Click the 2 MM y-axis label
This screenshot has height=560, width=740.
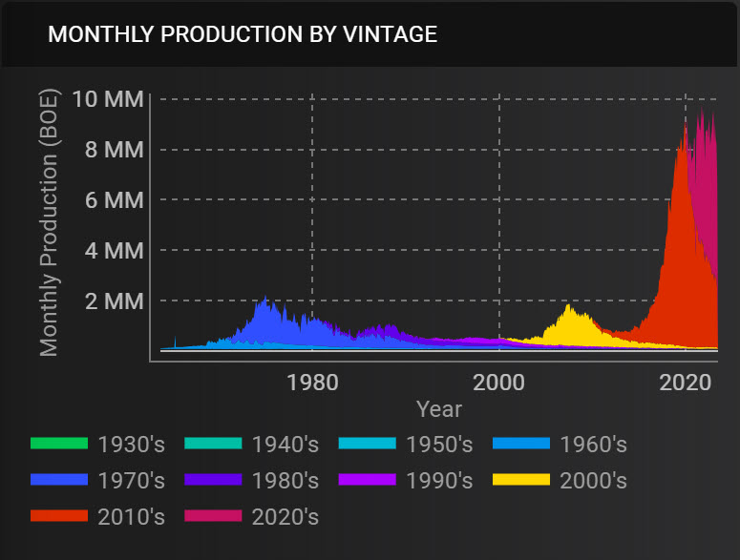coord(115,301)
